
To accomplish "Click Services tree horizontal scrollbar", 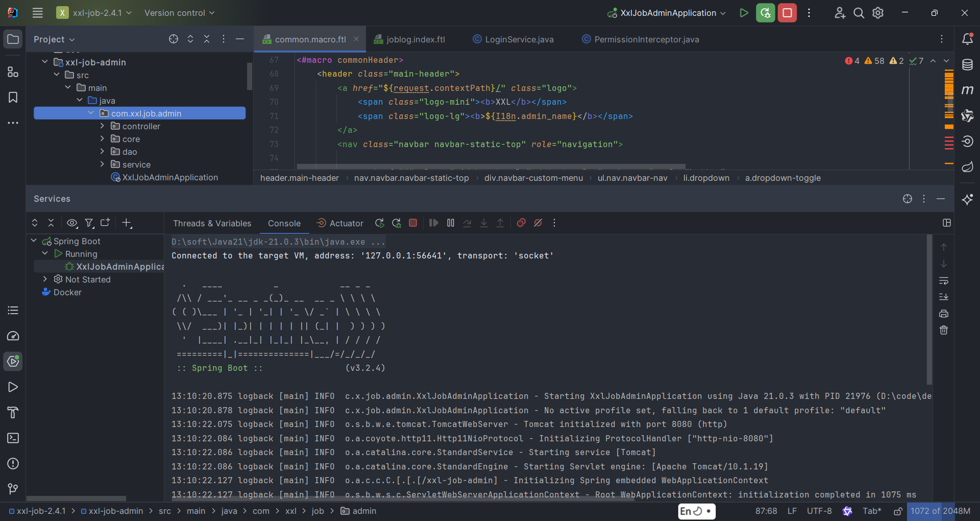I will pyautogui.click(x=76, y=498).
